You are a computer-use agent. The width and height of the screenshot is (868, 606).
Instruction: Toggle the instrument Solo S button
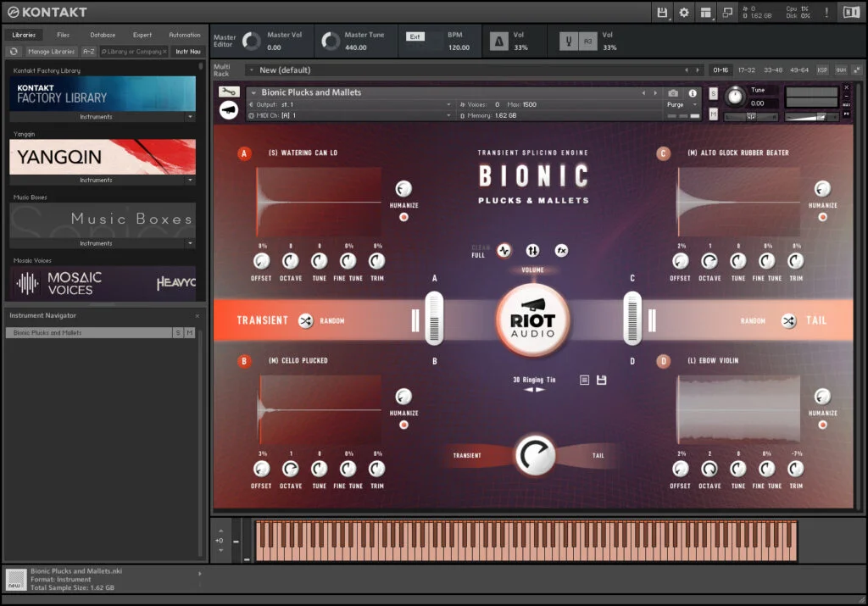point(714,93)
